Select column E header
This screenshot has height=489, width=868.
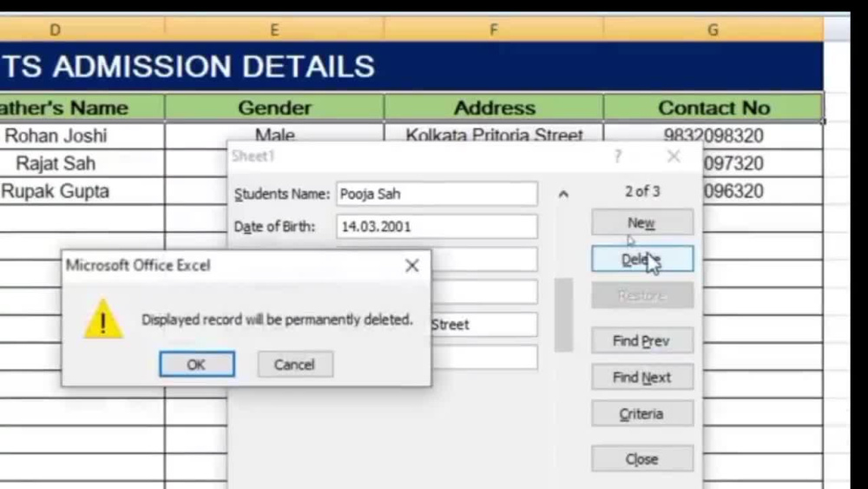pyautogui.click(x=274, y=30)
